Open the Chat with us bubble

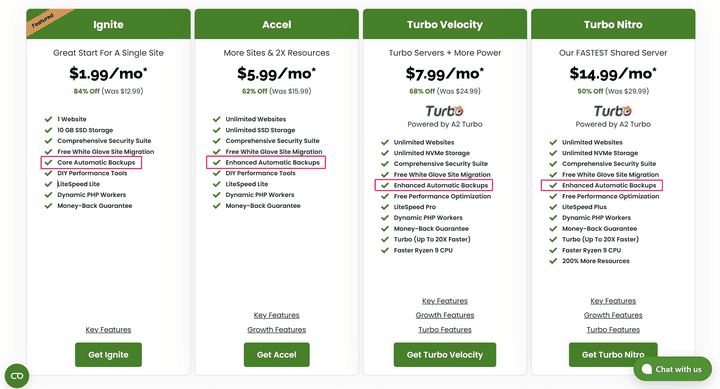point(672,369)
